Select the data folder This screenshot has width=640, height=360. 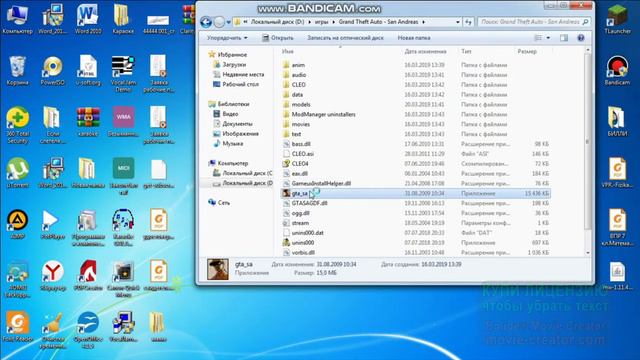coord(297,95)
